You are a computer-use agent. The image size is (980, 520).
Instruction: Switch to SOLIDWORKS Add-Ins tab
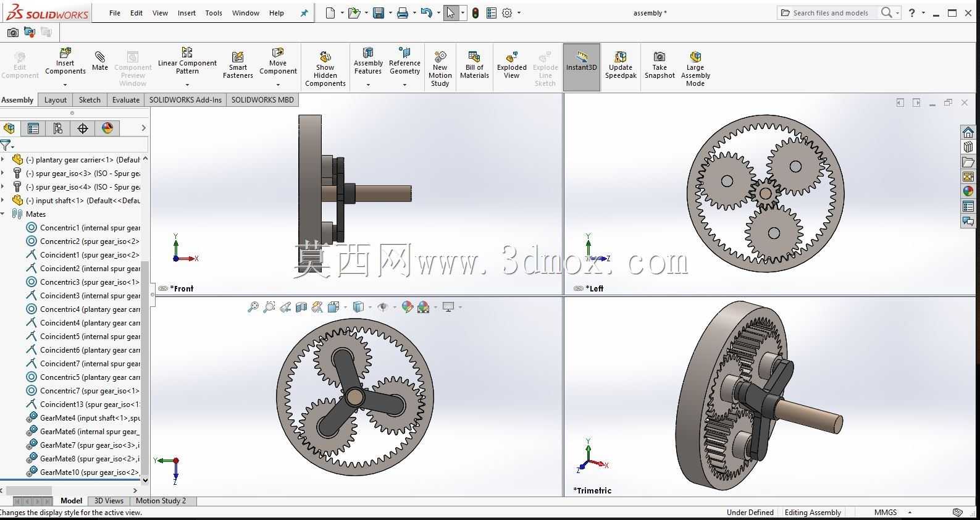pos(185,100)
